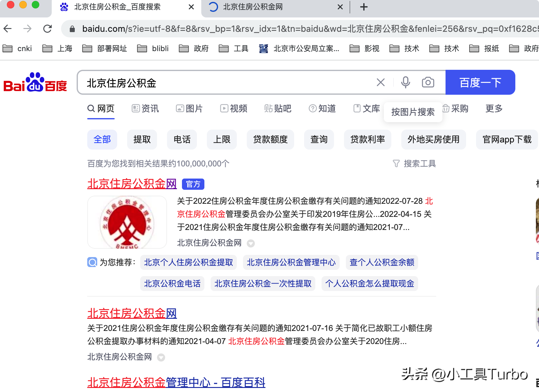This screenshot has height=392, width=539.
Task: Go back using the browser back arrow
Action: [x=7, y=29]
